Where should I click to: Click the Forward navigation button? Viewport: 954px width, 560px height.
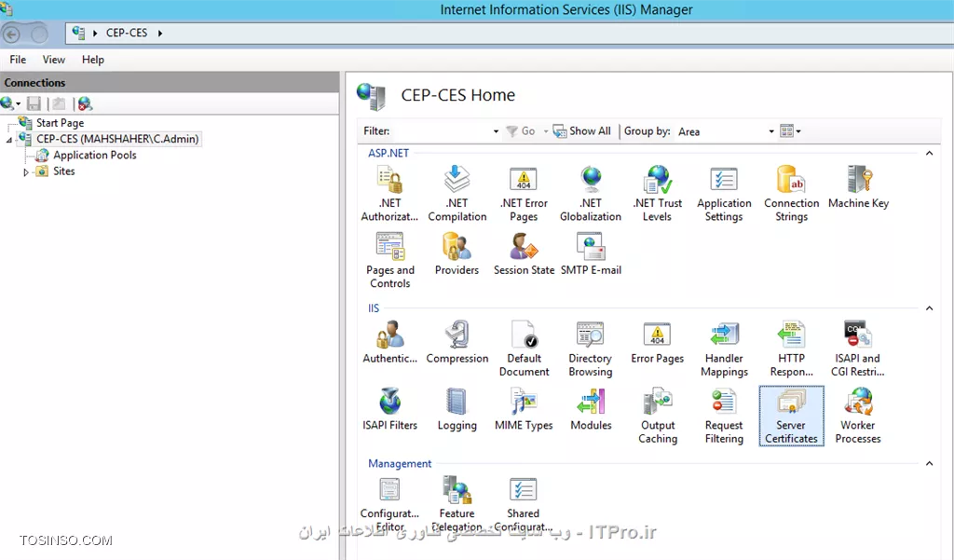coord(38,34)
